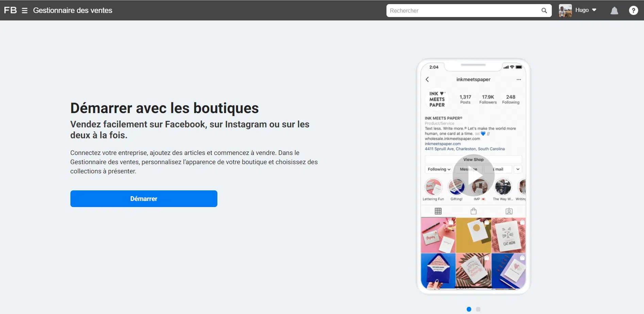Click Gestionnaire des ventes in the header
Screen dimensions: 644x314
click(x=72, y=11)
